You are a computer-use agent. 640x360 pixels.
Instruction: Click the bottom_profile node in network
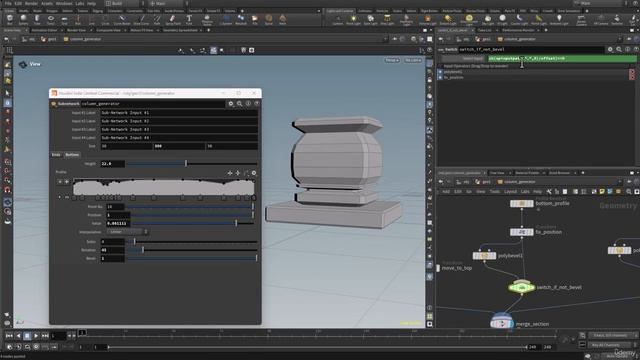pos(522,203)
